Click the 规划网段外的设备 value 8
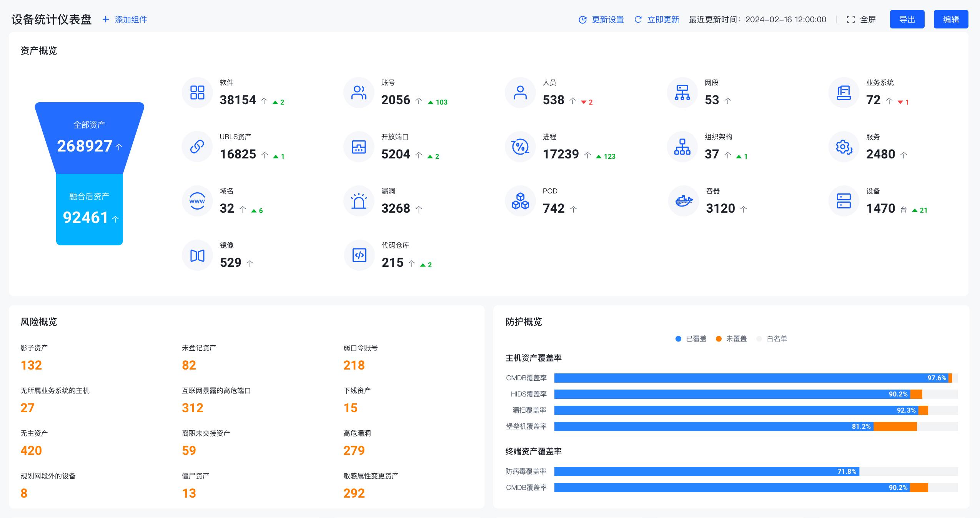Image resolution: width=980 pixels, height=518 pixels. [24, 493]
